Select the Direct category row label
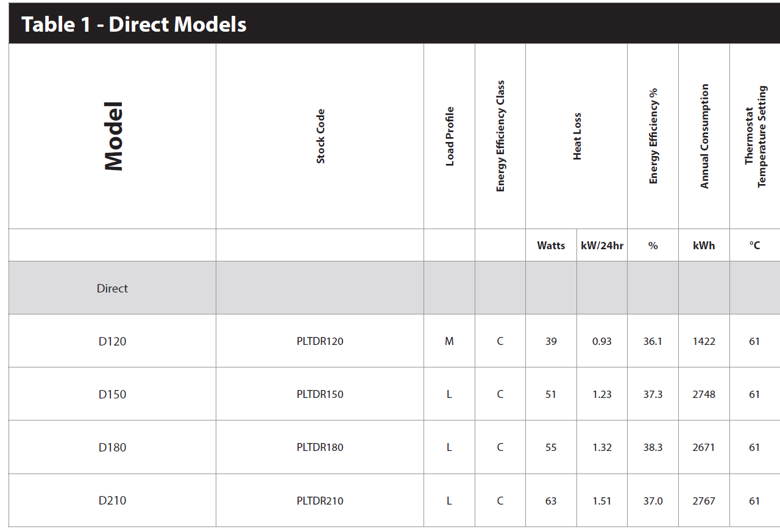This screenshot has width=780, height=532. 112,288
